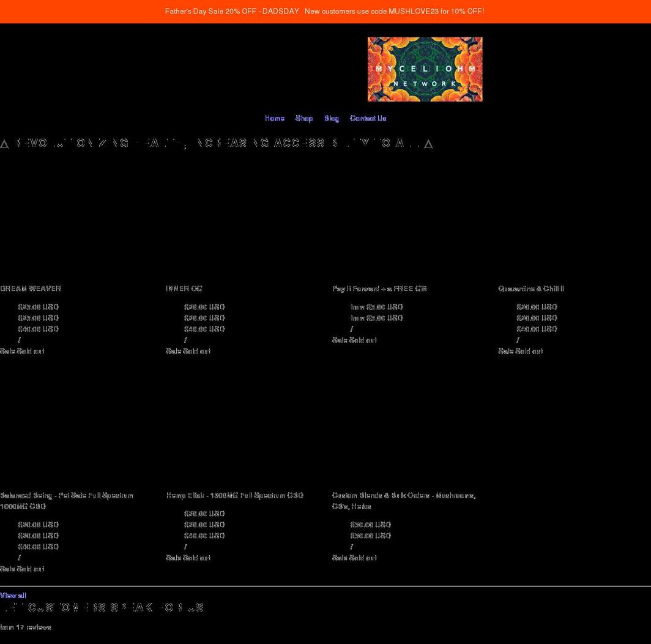Open the INNER OG product

184,288
